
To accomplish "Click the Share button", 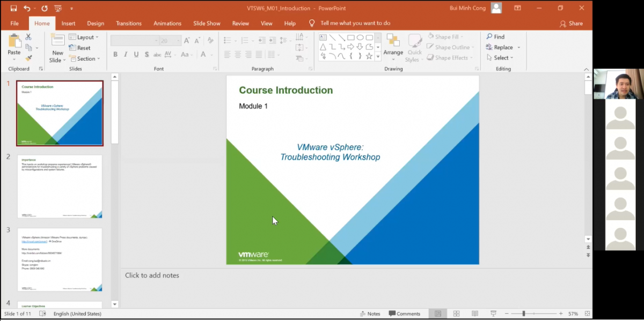I will (571, 23).
